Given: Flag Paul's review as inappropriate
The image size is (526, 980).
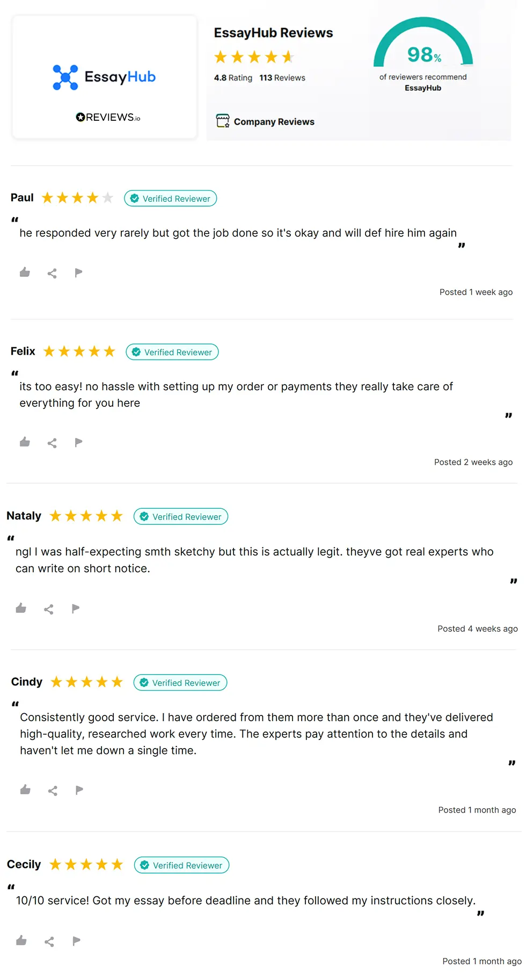Looking at the screenshot, I should pos(78,273).
